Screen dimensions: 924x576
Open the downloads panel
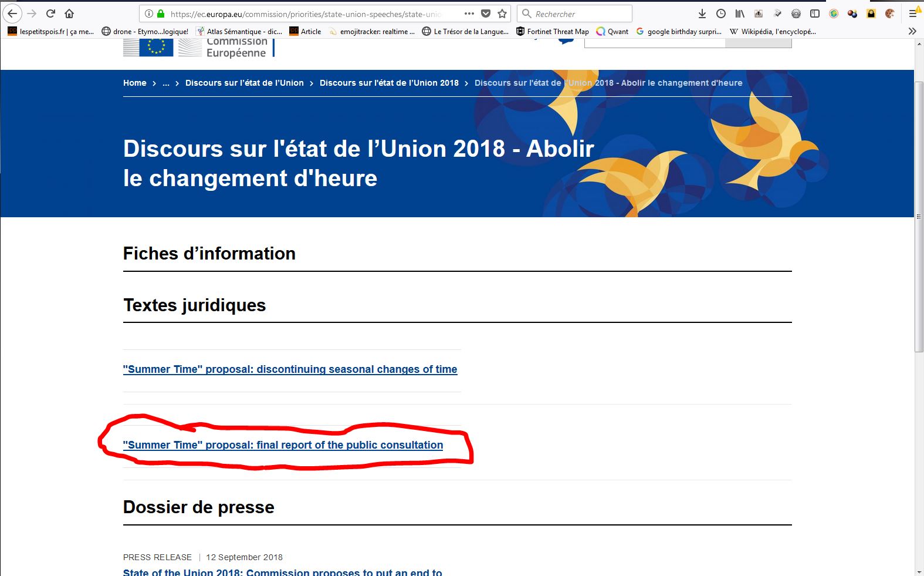click(702, 14)
